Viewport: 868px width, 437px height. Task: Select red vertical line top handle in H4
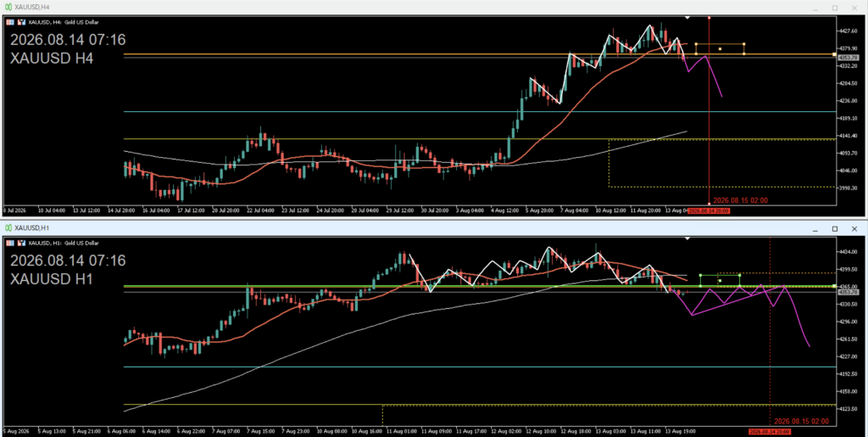click(x=709, y=18)
